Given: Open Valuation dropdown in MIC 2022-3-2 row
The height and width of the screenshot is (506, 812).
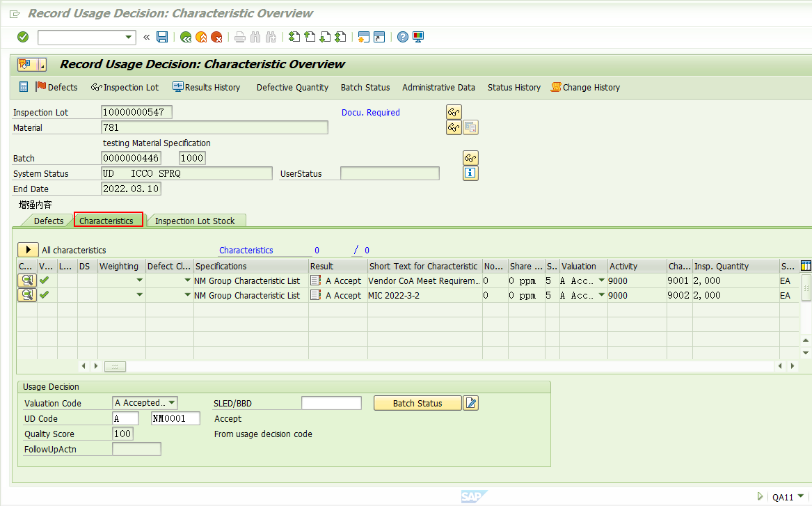Looking at the screenshot, I should tap(601, 294).
